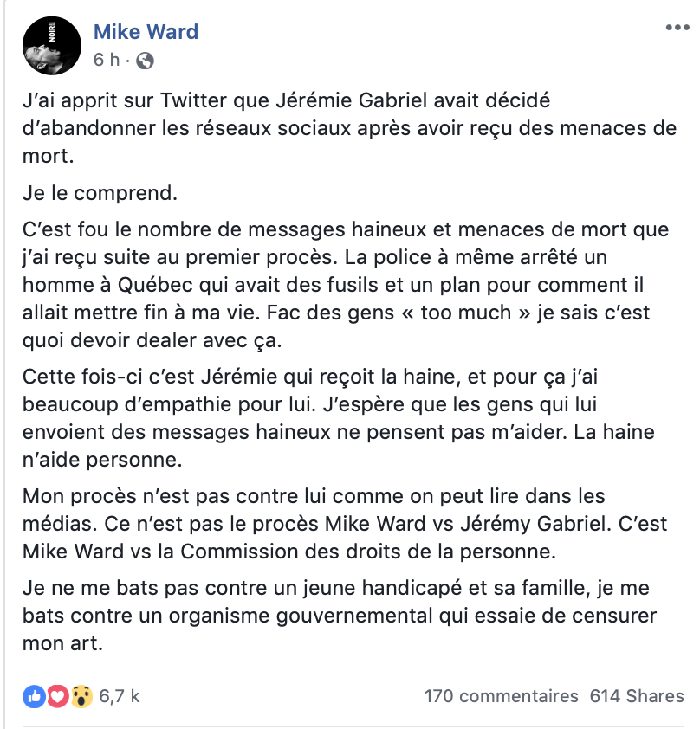Click the sentence "Je le comprend."

click(x=100, y=193)
